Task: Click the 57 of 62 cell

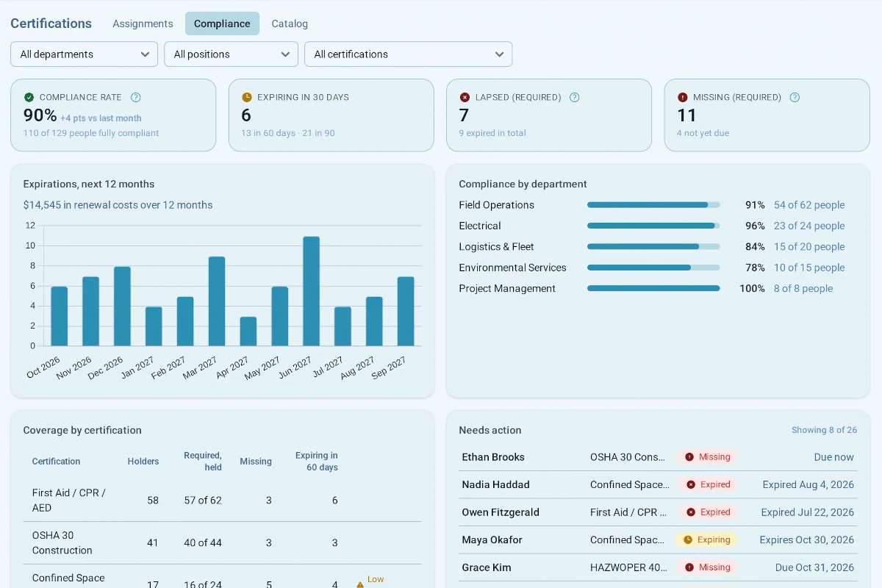Action: click(203, 501)
